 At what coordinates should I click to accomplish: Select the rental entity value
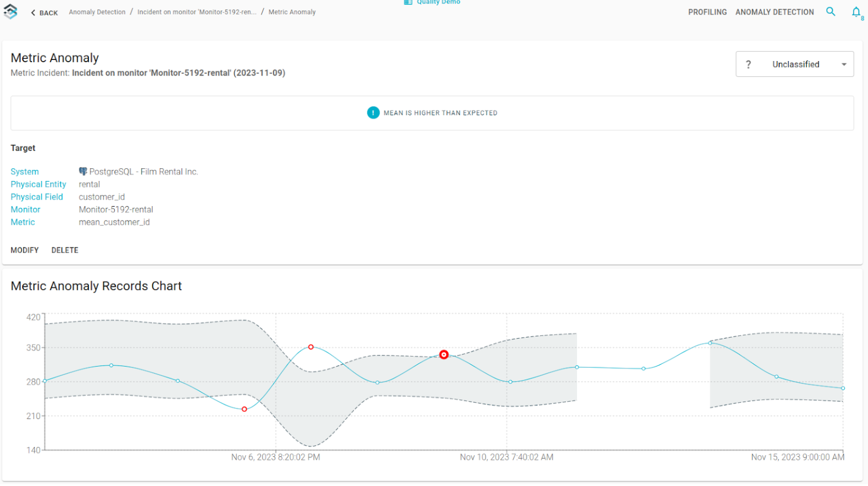pos(90,185)
